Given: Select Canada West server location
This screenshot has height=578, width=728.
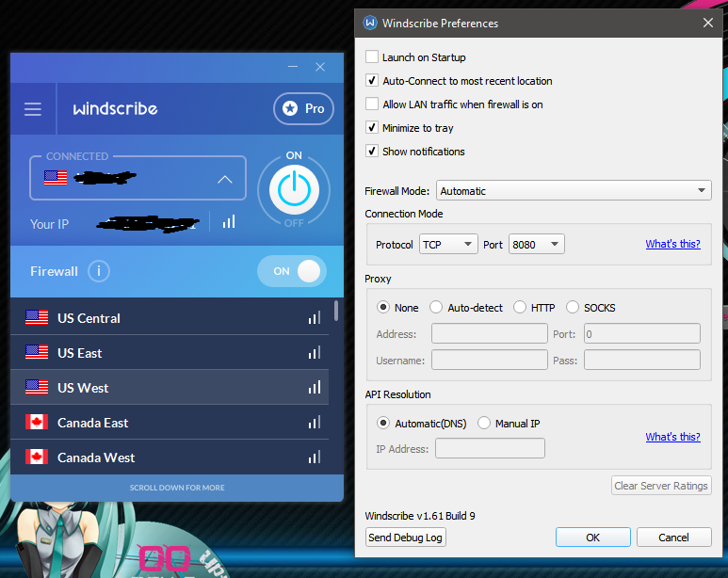Looking at the screenshot, I should (x=170, y=457).
